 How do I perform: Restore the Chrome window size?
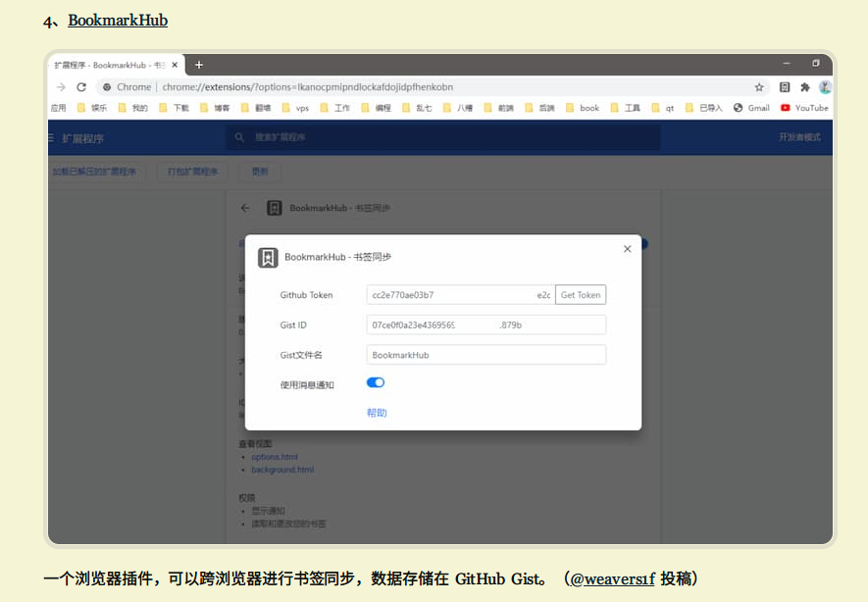click(x=815, y=64)
